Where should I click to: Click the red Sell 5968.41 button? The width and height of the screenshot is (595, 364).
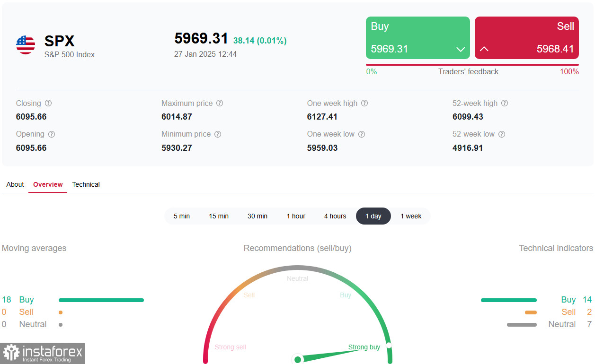point(527,38)
